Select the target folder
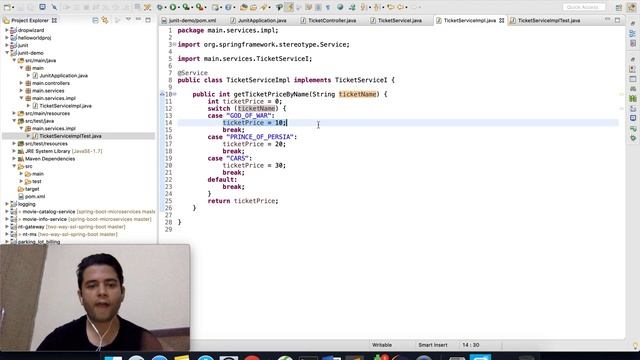 [32, 189]
